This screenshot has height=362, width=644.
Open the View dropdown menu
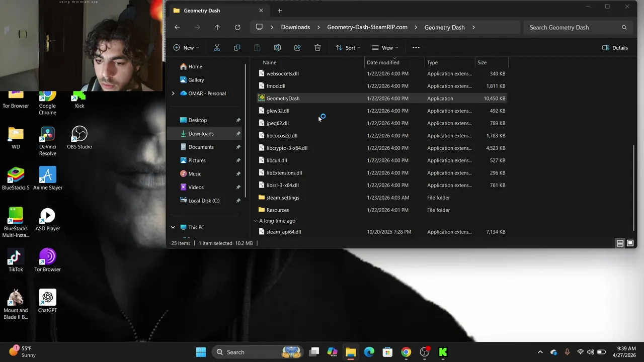point(385,48)
